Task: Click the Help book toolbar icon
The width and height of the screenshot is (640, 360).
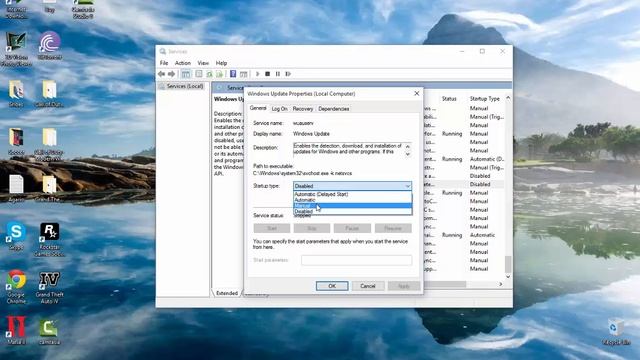Action: click(233, 74)
